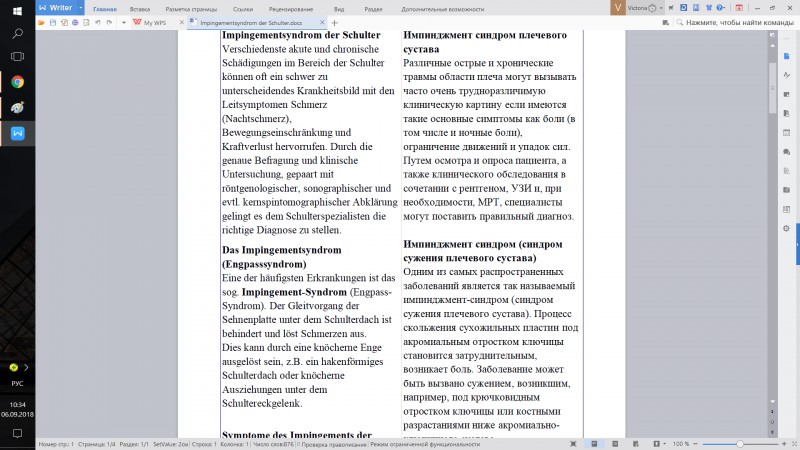Open the pencil style icon in right sidebar

pos(786,75)
